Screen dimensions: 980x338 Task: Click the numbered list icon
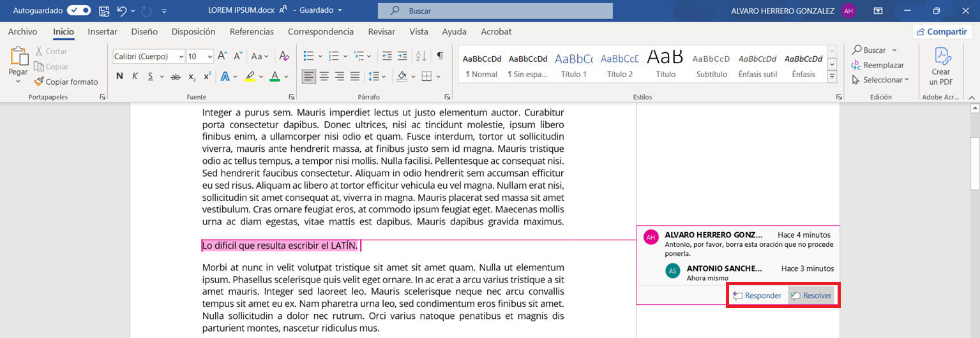coord(333,56)
